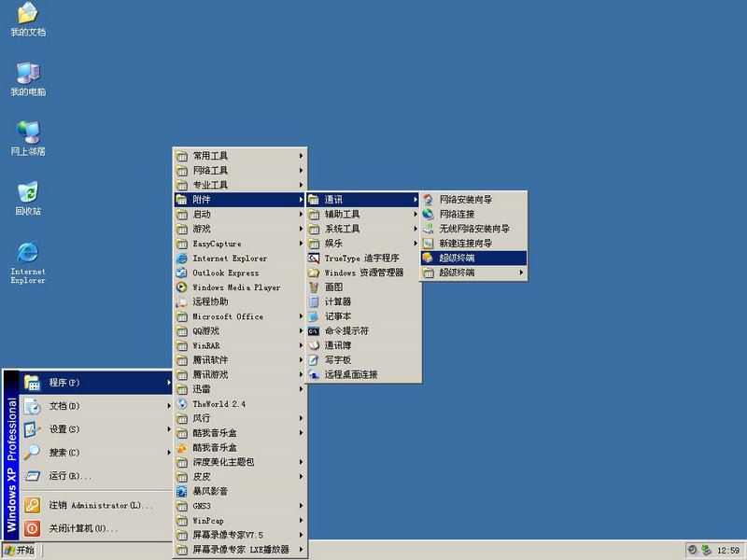Open the WinPcap program folder
Image resolution: width=747 pixels, height=560 pixels.
[x=240, y=521]
